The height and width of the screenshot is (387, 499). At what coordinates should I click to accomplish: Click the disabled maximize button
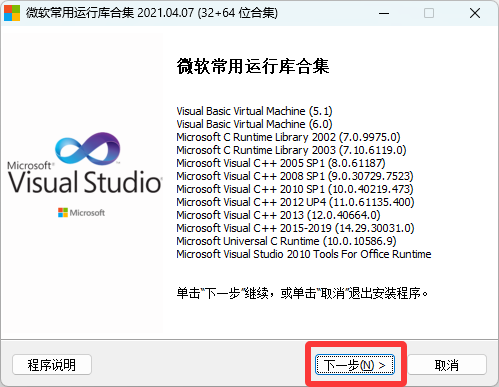[429, 13]
